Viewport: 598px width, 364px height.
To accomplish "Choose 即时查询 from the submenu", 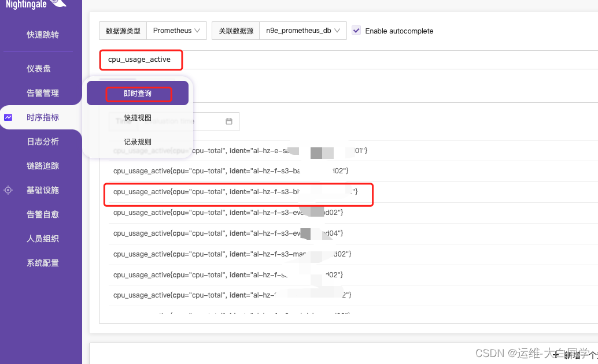I will coord(138,94).
